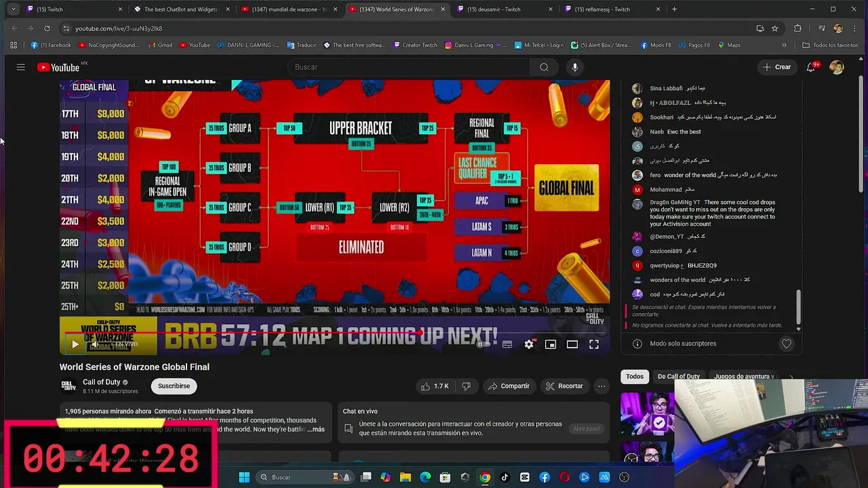Open the Call of Duty channel name

point(101,382)
